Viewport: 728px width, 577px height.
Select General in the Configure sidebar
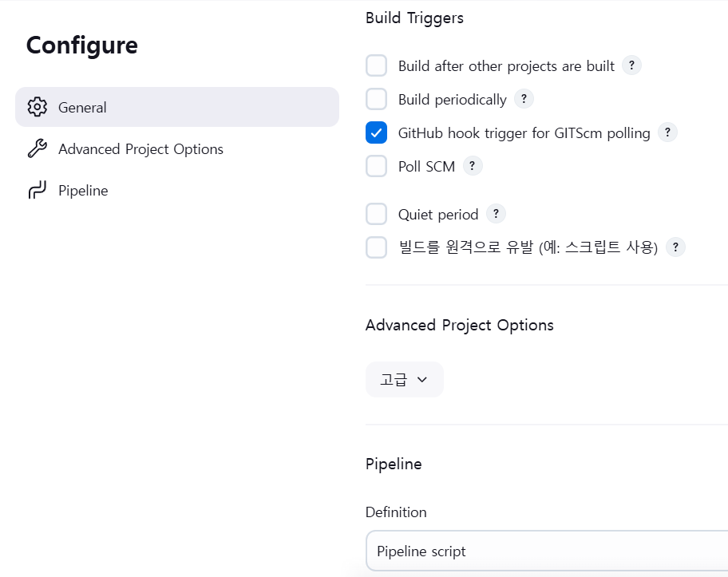[x=177, y=107]
